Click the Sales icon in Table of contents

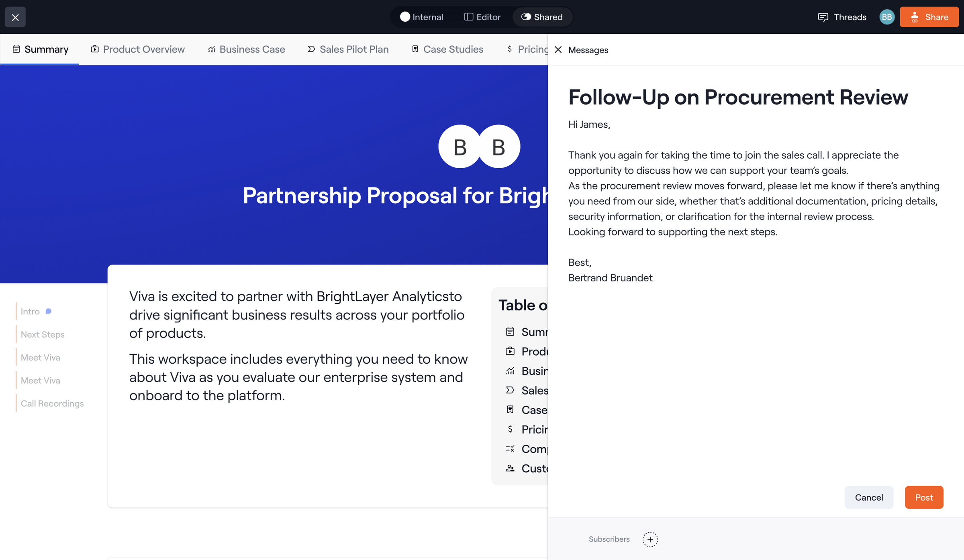coord(510,390)
